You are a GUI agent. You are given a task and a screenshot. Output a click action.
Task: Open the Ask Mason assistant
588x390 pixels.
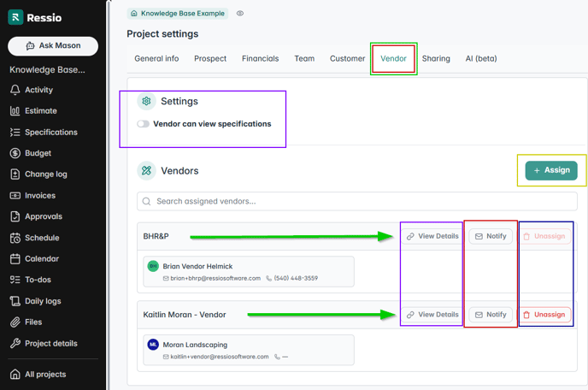tap(53, 46)
